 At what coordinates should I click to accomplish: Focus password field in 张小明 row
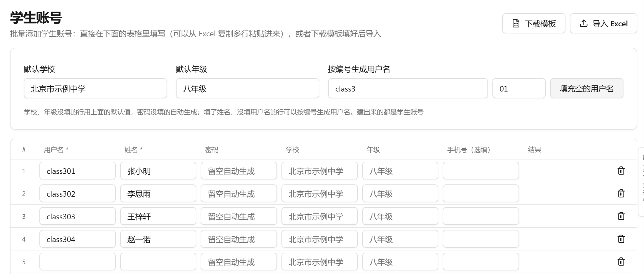[239, 171]
